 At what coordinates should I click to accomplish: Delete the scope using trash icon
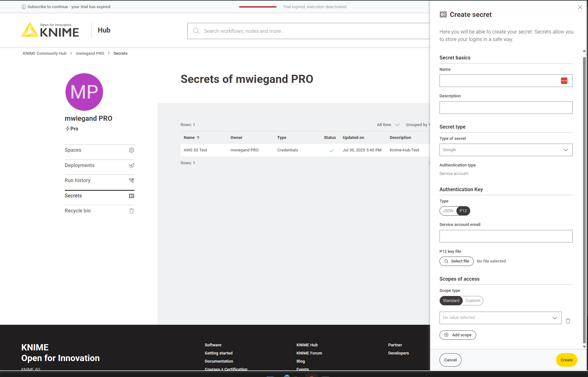pyautogui.click(x=568, y=321)
